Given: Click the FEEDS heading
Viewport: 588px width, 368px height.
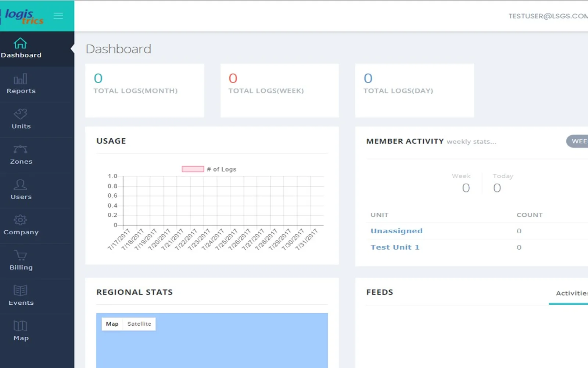Looking at the screenshot, I should [380, 292].
